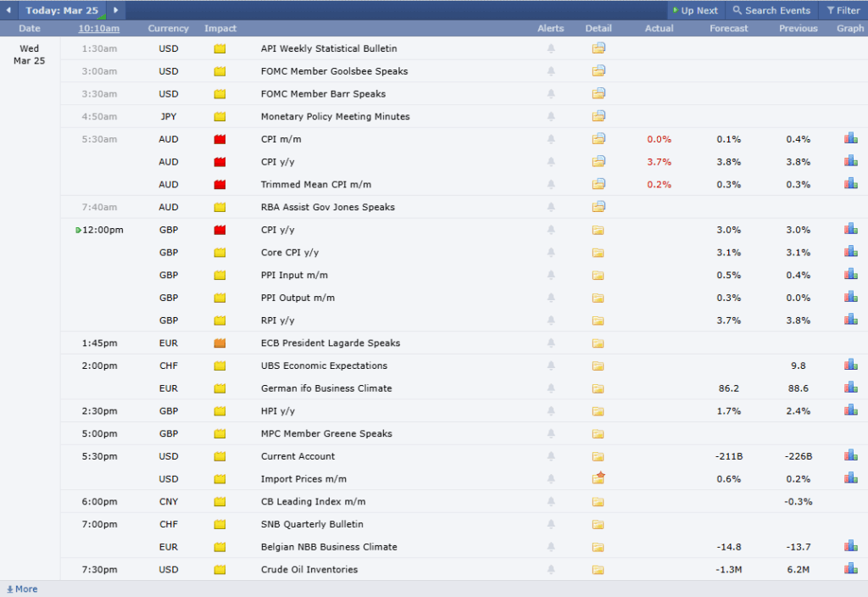
Task: Open detail folder for API Weekly Statistical Bulletin
Action: pyautogui.click(x=598, y=48)
